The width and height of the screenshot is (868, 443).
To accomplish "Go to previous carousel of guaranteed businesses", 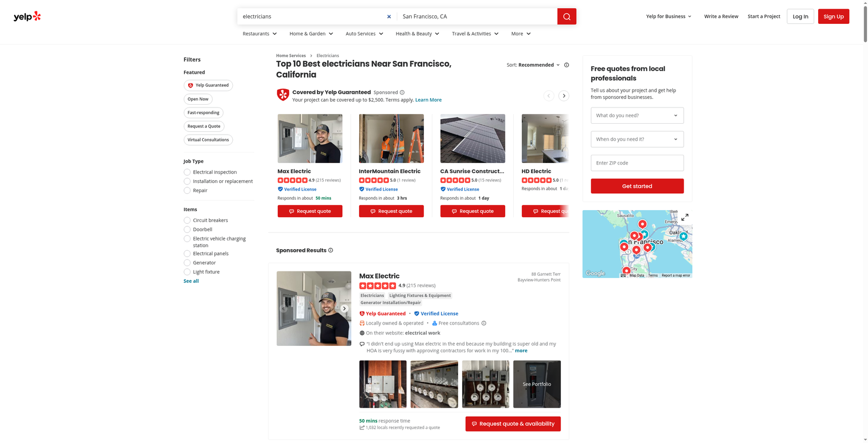I will coord(548,96).
